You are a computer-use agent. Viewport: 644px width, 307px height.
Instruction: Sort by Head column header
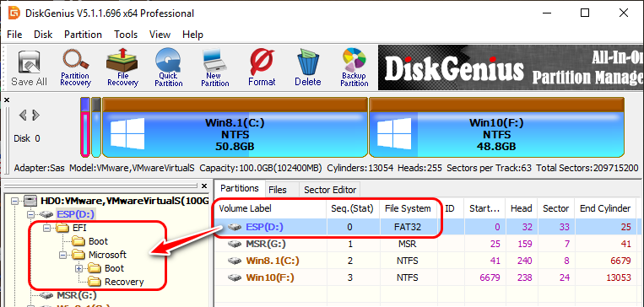point(522,208)
